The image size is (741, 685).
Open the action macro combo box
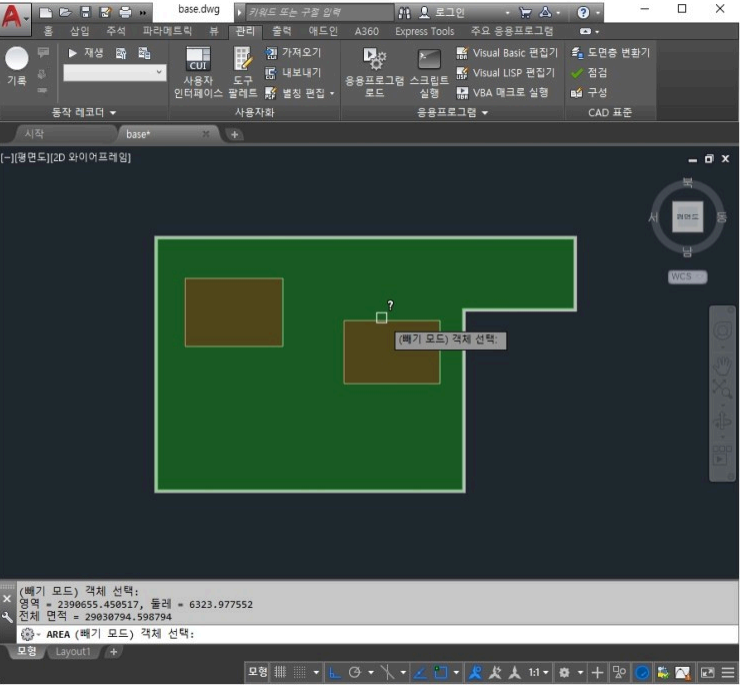pos(115,73)
